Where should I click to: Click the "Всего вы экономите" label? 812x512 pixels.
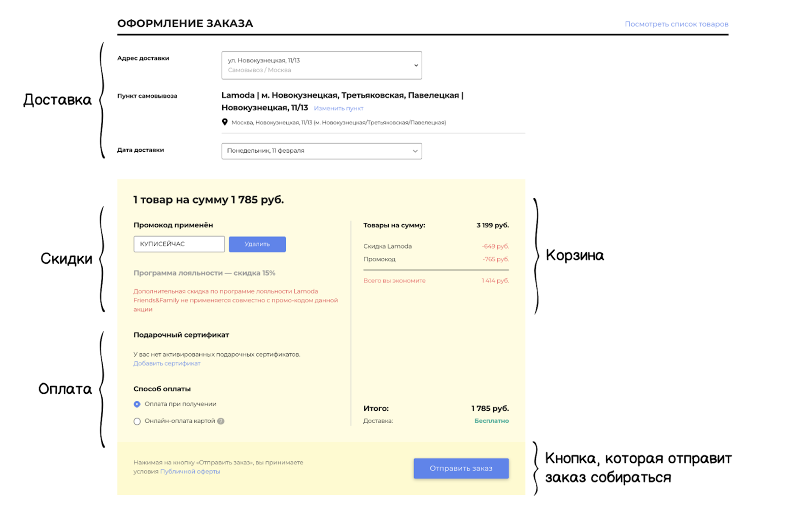(394, 281)
